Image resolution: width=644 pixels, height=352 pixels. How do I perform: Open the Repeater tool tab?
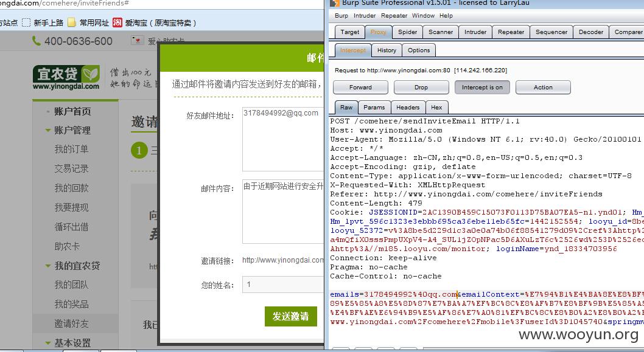coord(511,32)
